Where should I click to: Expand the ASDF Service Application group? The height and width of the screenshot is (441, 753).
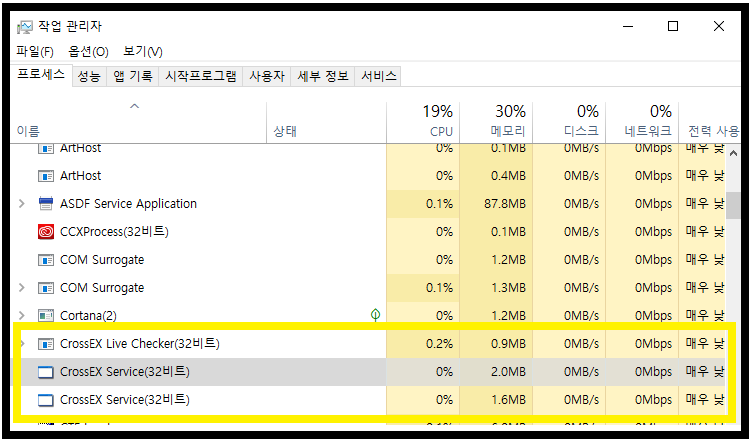[22, 204]
